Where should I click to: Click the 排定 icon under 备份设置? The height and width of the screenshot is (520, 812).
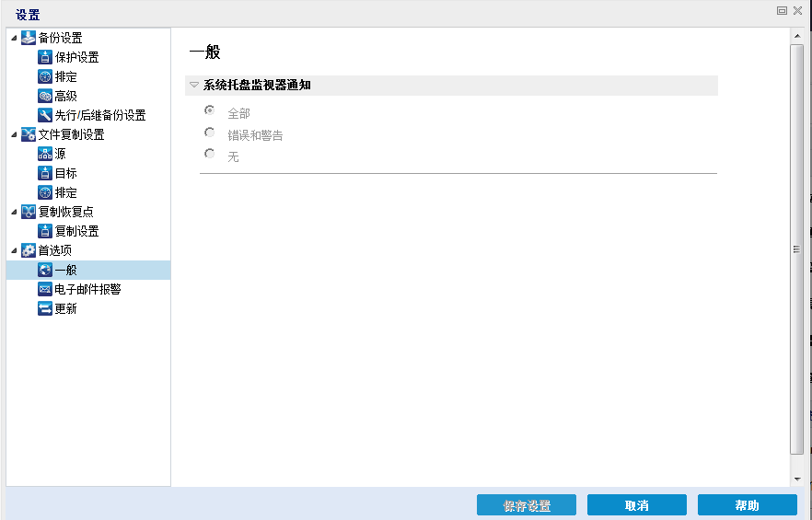(x=45, y=76)
